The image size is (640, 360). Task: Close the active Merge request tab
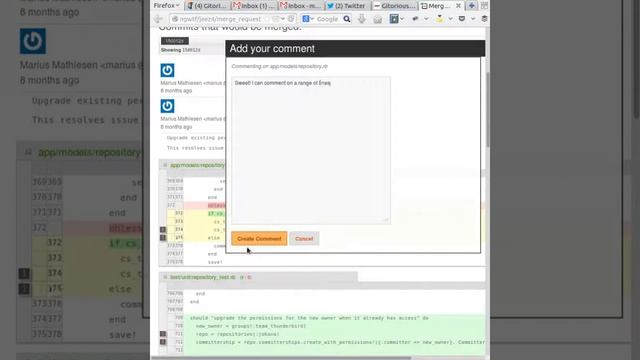tap(458, 6)
